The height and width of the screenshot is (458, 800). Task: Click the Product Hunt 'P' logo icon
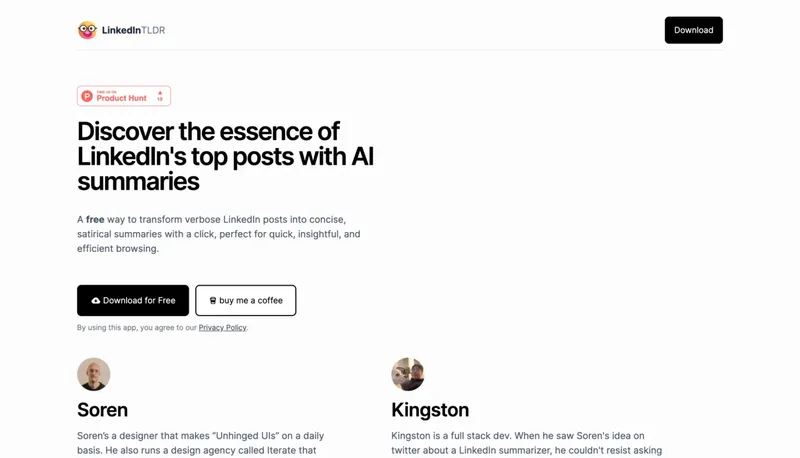[87, 96]
